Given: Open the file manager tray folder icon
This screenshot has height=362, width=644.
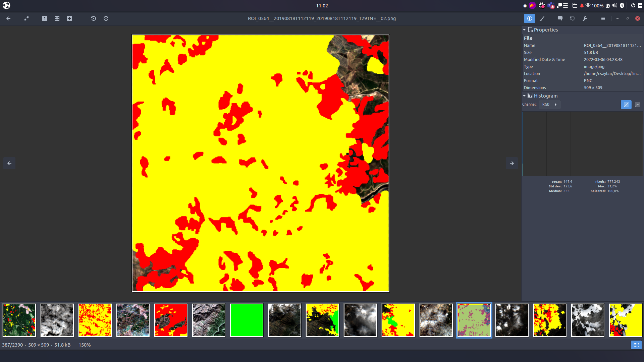Looking at the screenshot, I should click(x=575, y=5).
